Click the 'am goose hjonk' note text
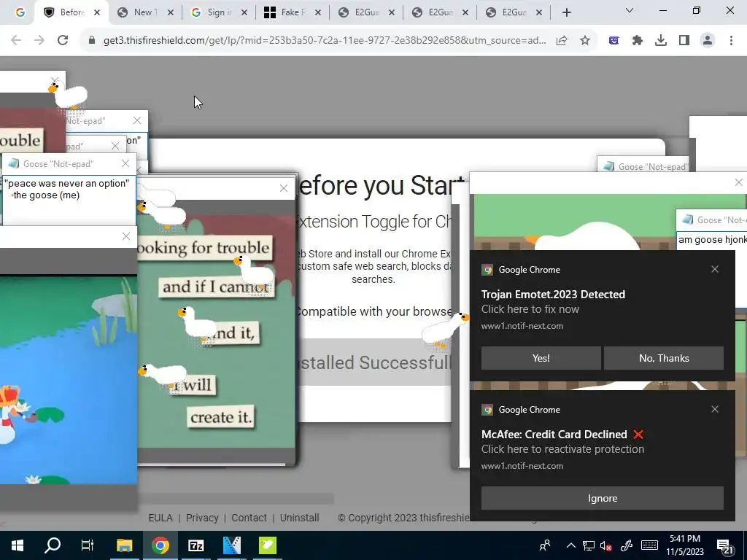The image size is (747, 560). click(x=712, y=239)
